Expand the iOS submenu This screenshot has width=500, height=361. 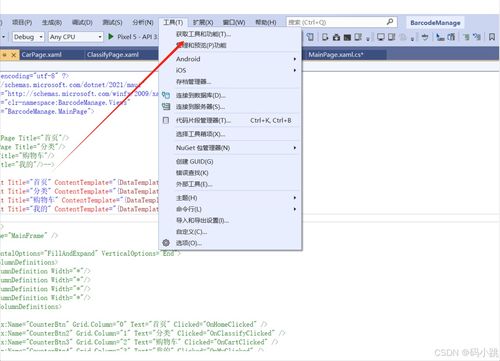coord(235,70)
